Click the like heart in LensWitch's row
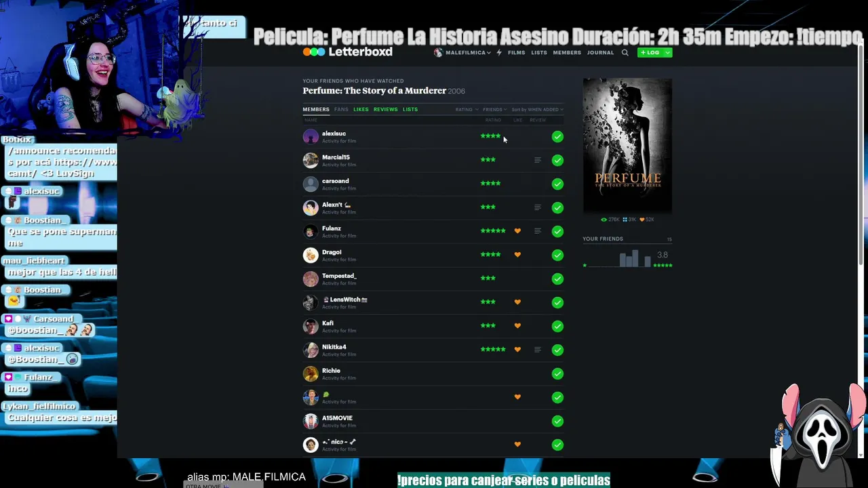 point(517,302)
